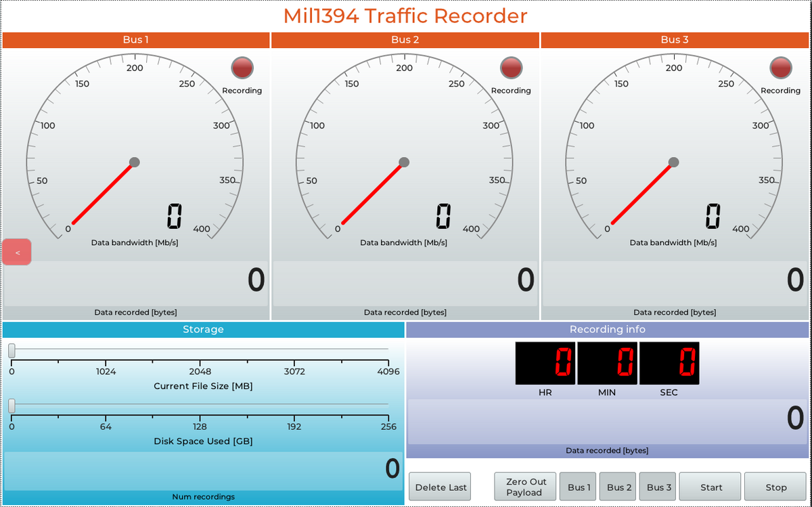
Task: Click the Delete Last button
Action: click(441, 487)
